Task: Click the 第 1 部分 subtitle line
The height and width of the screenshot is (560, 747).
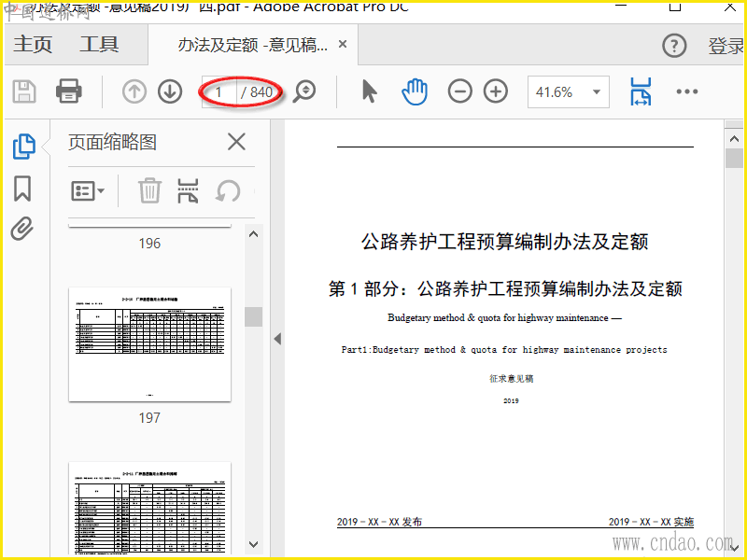Action: tap(505, 288)
